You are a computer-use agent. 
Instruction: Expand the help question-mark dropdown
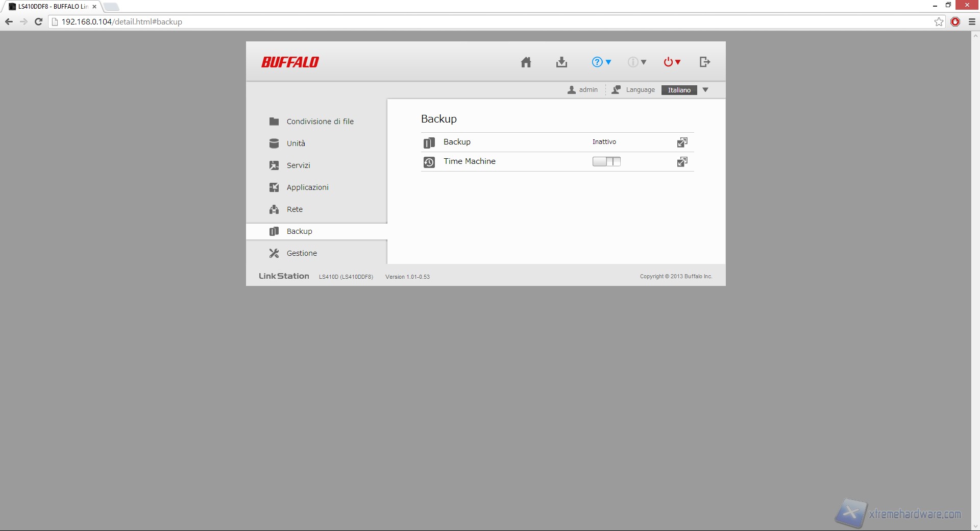(x=601, y=62)
